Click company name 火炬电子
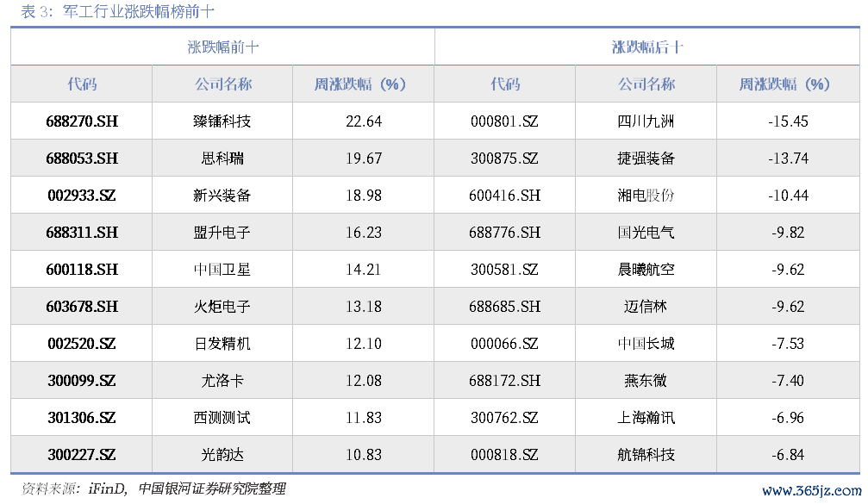 (x=222, y=307)
